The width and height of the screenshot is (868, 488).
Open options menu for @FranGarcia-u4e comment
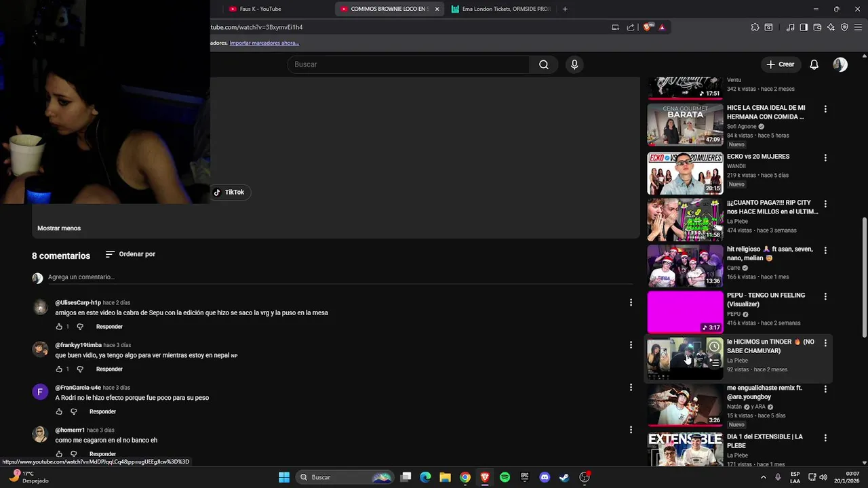click(631, 388)
